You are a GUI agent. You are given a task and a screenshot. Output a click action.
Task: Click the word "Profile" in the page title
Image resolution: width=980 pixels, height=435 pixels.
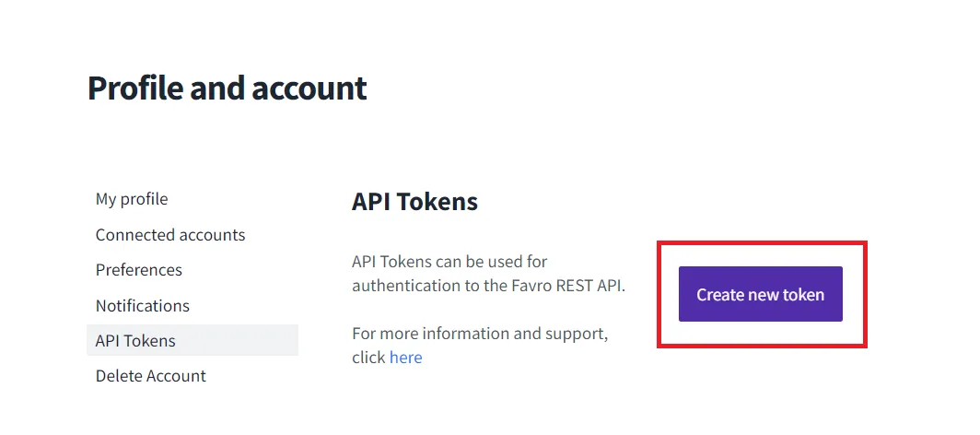pos(135,88)
